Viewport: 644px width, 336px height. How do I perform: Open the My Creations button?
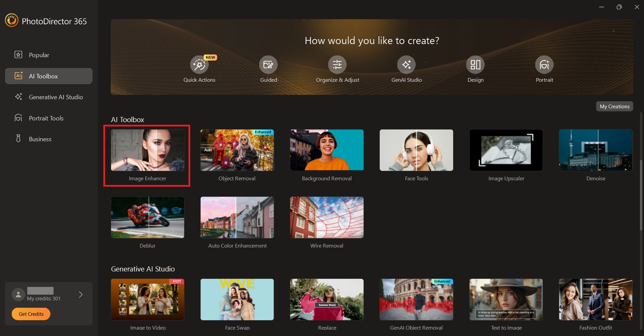[614, 106]
